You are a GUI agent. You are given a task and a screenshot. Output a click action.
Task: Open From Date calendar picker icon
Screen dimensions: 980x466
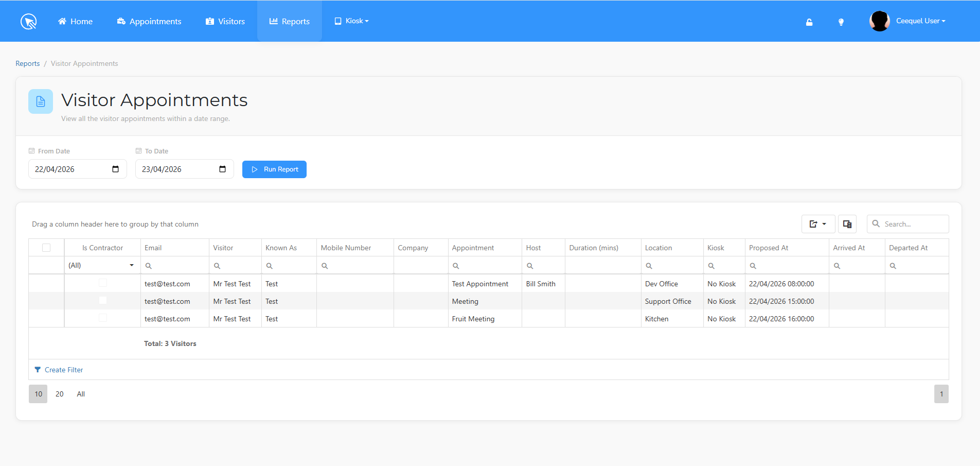[x=116, y=169]
